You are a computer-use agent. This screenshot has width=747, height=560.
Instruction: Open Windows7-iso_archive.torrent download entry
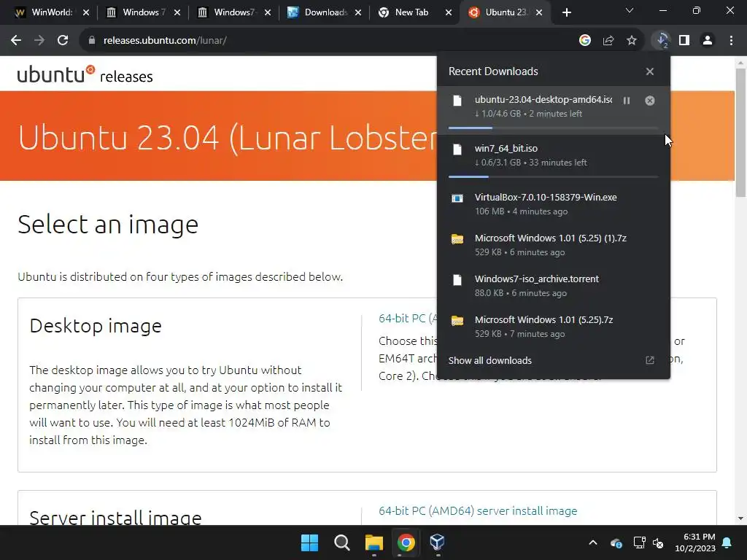tap(553, 286)
